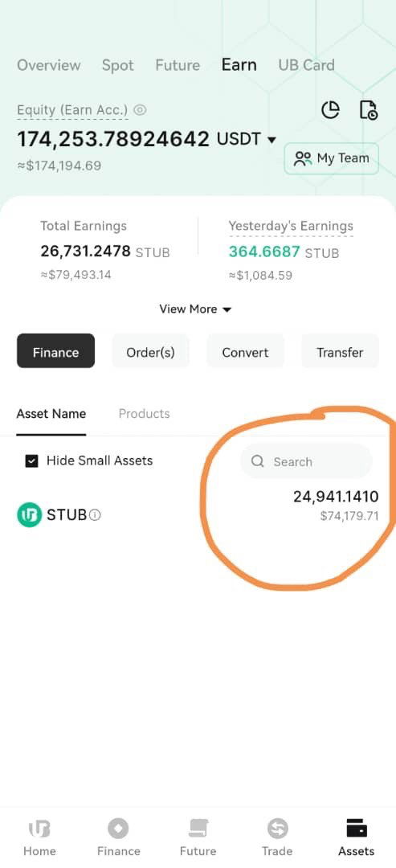
Task: Click the asset Search field
Action: click(x=306, y=461)
